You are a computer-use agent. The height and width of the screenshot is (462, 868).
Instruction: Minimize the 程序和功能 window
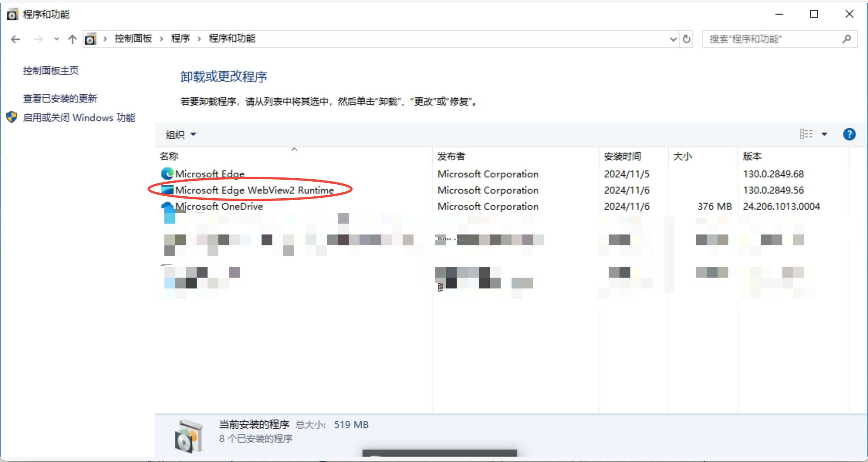[779, 14]
